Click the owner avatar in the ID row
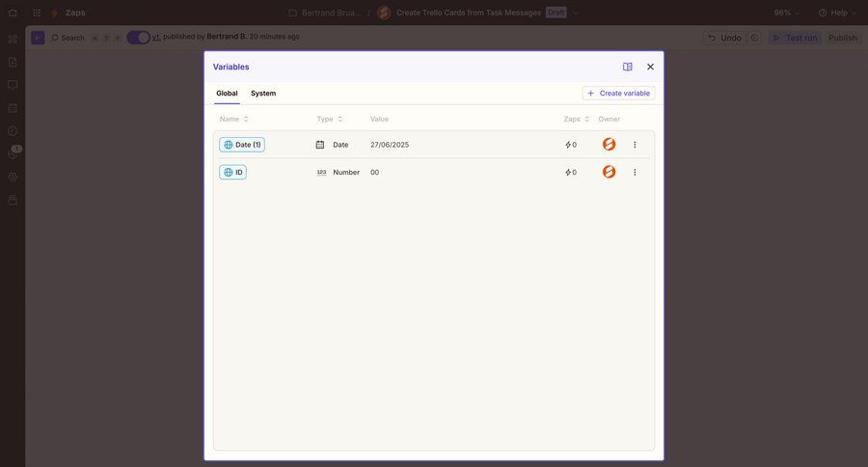The width and height of the screenshot is (868, 467). 609,172
